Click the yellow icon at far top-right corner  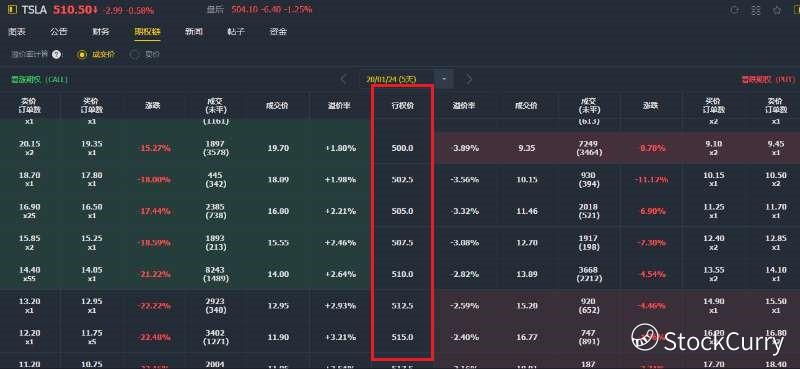click(796, 10)
